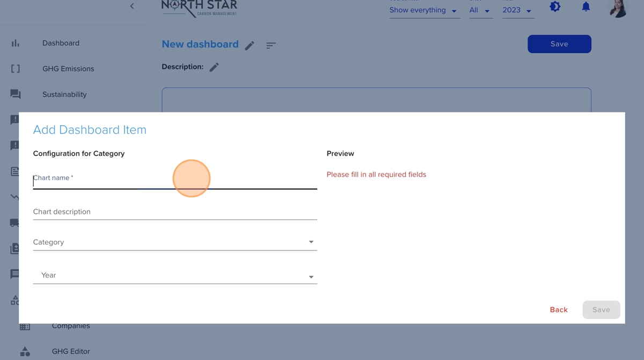This screenshot has width=644, height=360.
Task: Open Dashboard menu item
Action: pyautogui.click(x=61, y=43)
